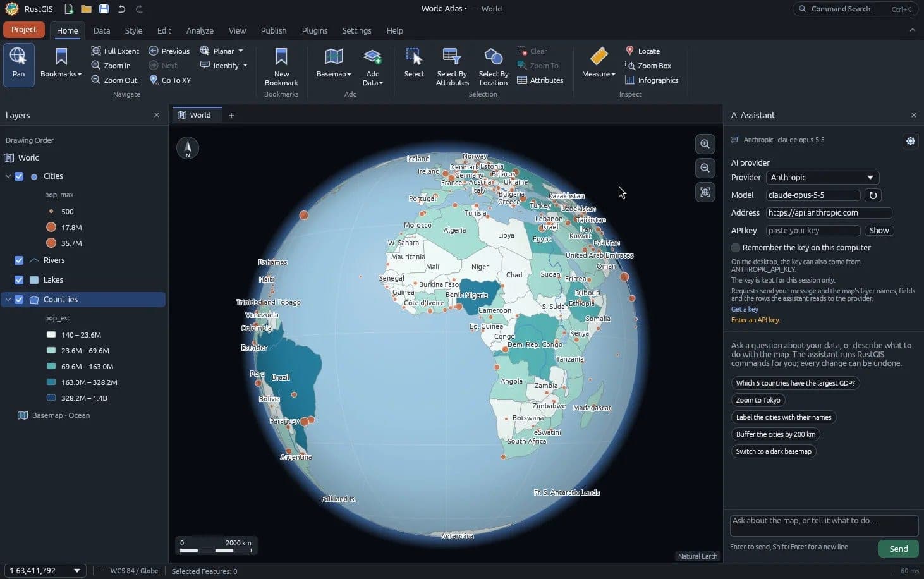
Task: Show the API key
Action: tap(878, 231)
